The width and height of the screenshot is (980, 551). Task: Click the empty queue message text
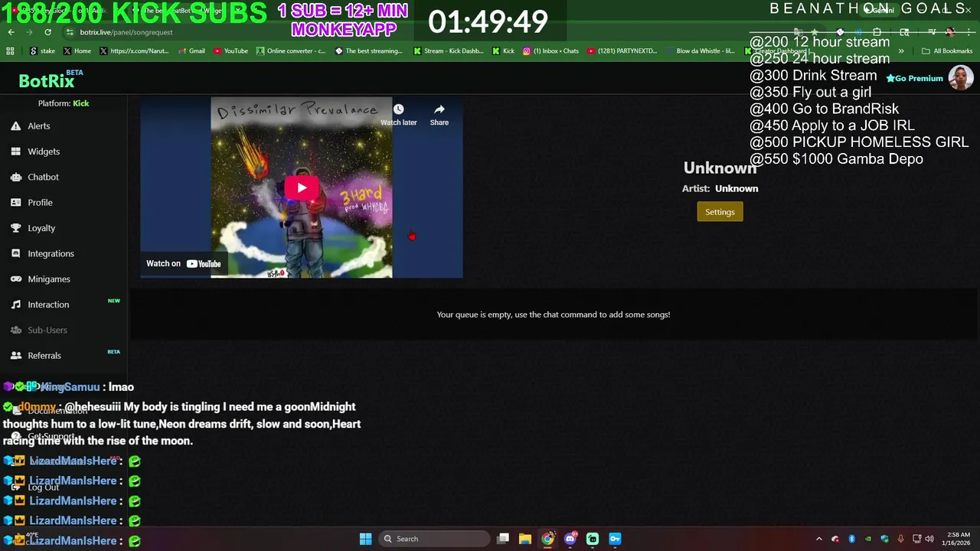coord(553,315)
